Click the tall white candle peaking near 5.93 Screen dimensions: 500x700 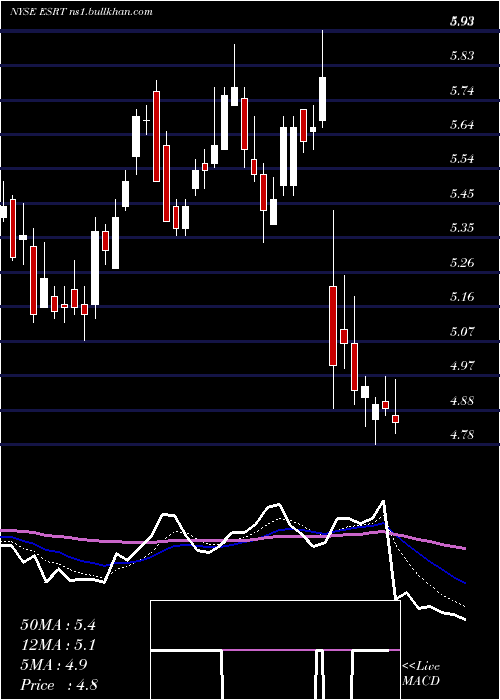322,99
